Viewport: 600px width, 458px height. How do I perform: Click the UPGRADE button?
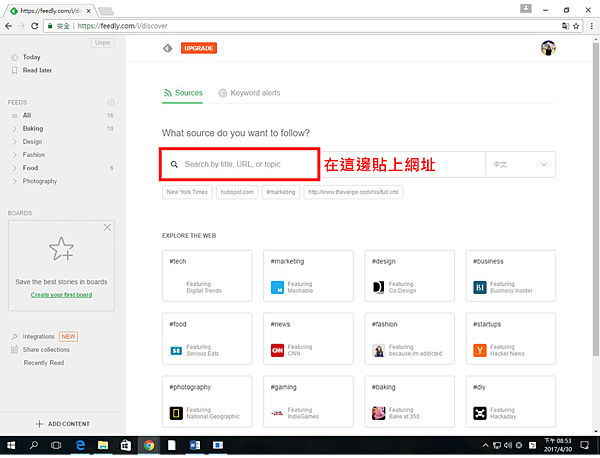(x=199, y=48)
